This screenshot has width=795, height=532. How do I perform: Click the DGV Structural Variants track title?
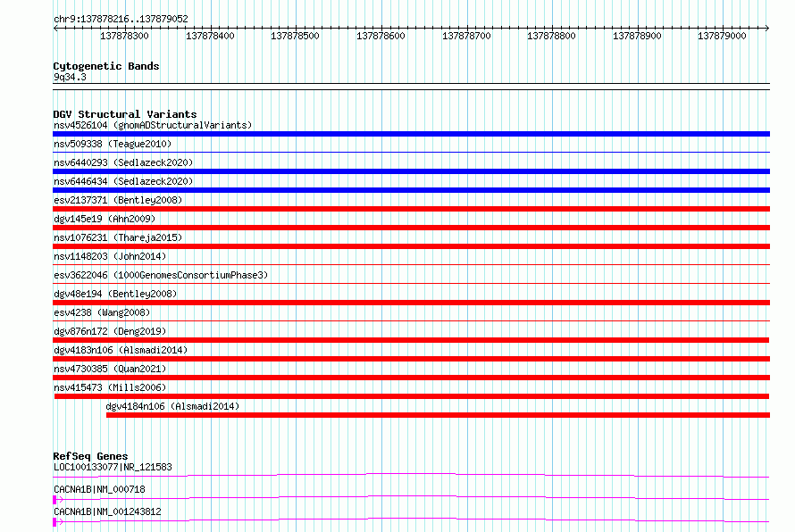click(125, 114)
